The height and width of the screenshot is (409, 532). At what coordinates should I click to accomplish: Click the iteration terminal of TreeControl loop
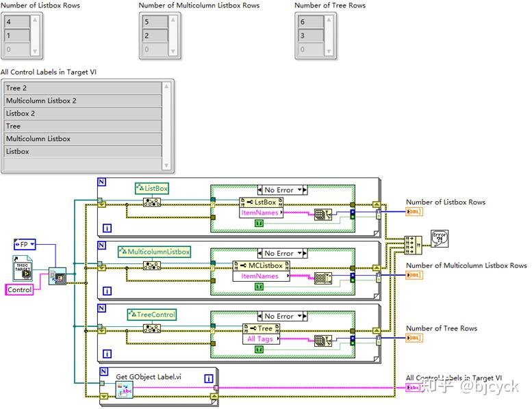pyautogui.click(x=107, y=354)
